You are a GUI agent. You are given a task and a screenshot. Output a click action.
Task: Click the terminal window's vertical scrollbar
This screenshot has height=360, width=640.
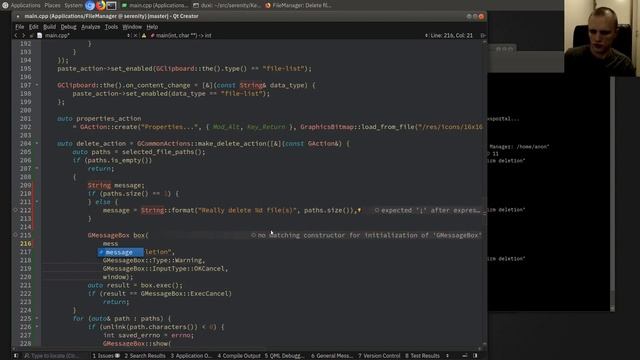612,194
